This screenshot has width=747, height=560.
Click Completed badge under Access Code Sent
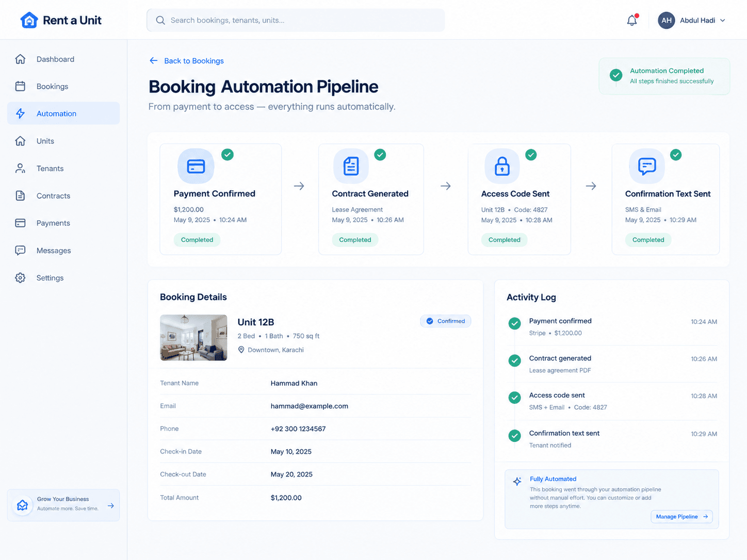505,240
